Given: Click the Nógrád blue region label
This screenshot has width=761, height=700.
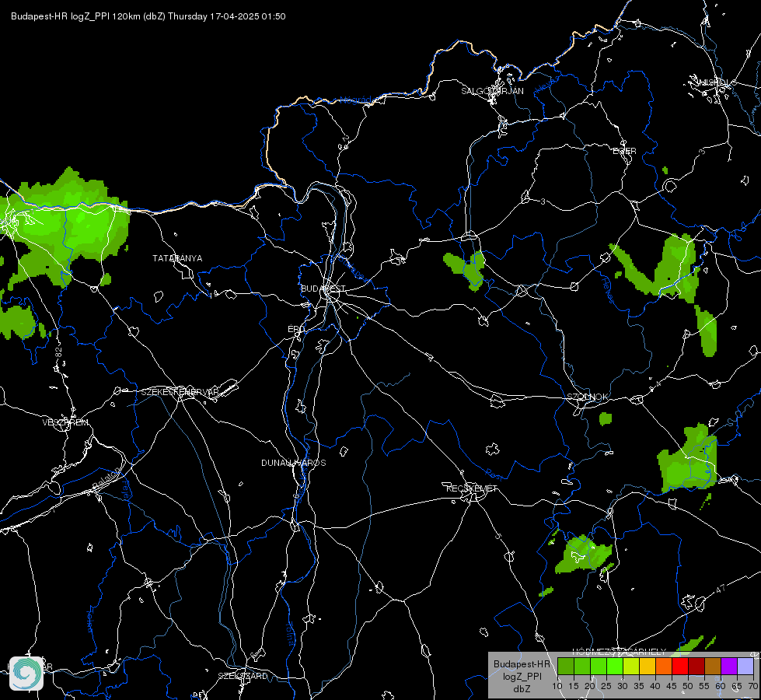Looking at the screenshot, I should point(355,100).
